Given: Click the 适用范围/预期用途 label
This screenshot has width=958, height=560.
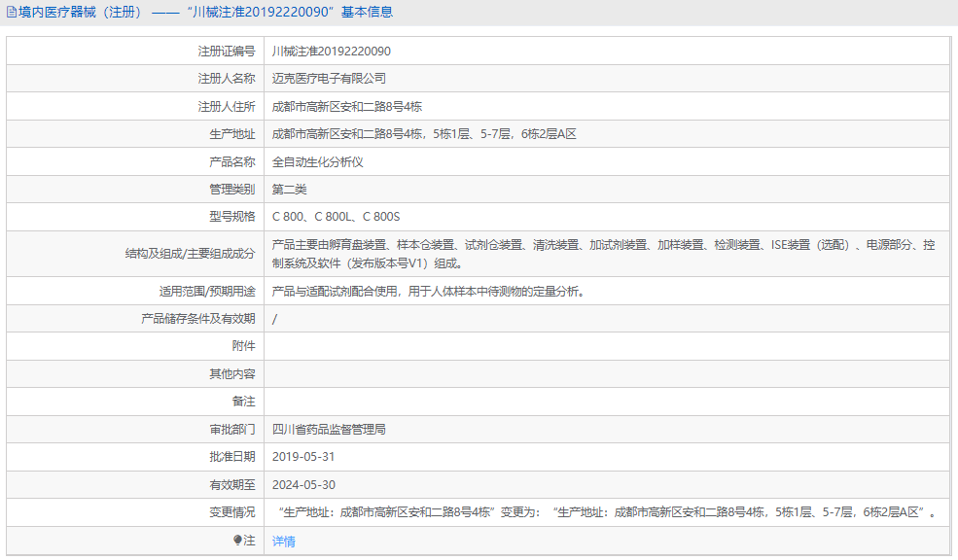Looking at the screenshot, I should [207, 292].
